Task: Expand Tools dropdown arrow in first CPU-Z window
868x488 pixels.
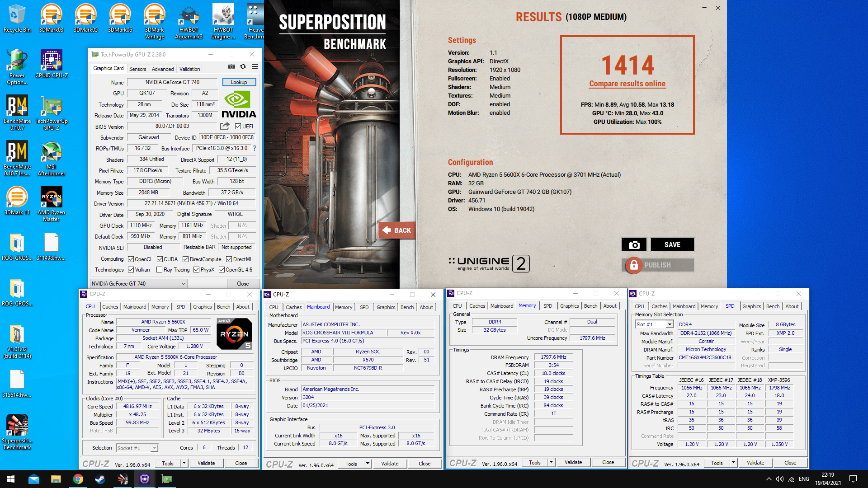Action: (184, 463)
